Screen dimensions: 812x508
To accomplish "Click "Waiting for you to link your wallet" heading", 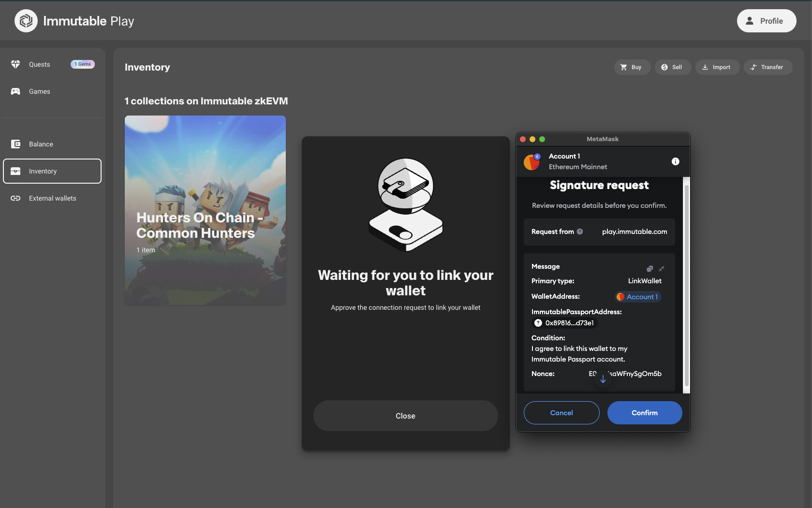I will pos(406,283).
